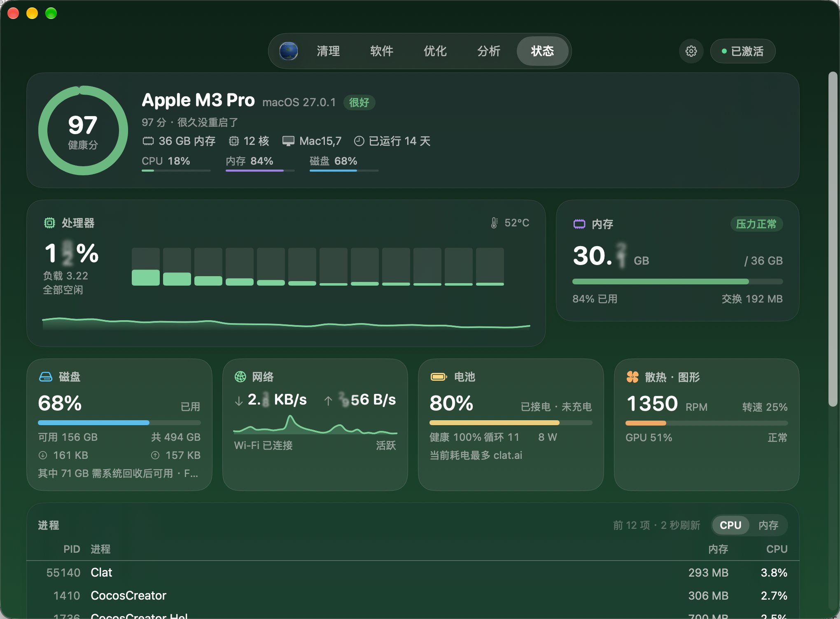Select the CocosCreator process row with PID 1410
840x619 pixels.
coord(413,596)
